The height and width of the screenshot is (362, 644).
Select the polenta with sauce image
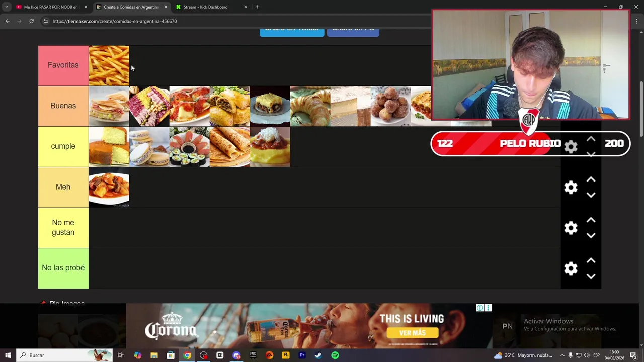tap(270, 146)
